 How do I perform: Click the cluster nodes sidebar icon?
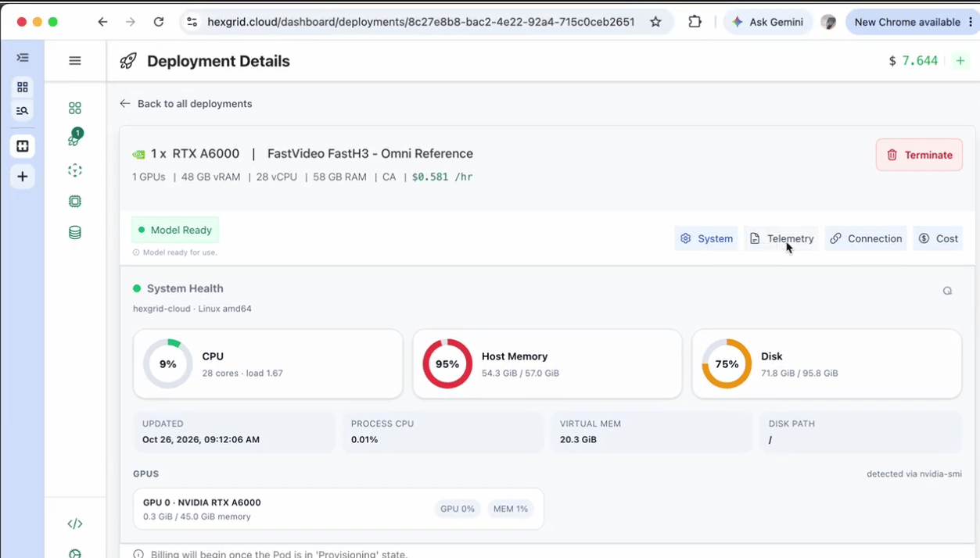click(x=75, y=170)
